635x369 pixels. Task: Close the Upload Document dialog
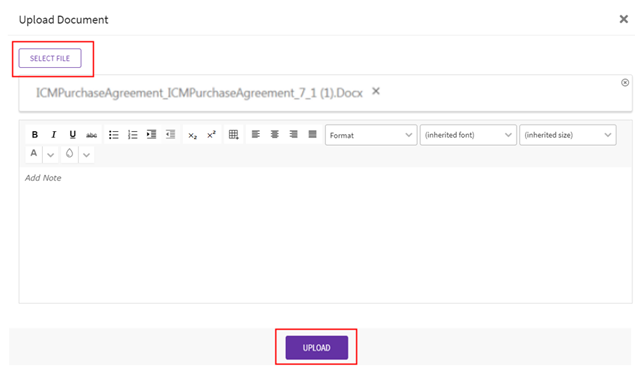(624, 19)
